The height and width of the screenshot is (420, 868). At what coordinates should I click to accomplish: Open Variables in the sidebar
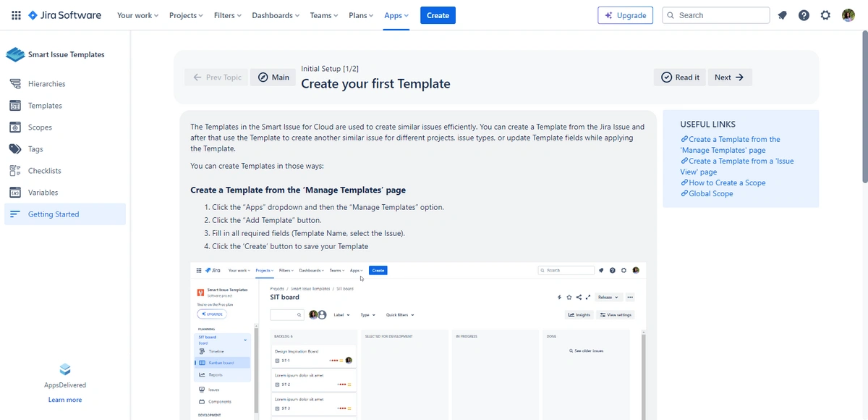coord(65,193)
